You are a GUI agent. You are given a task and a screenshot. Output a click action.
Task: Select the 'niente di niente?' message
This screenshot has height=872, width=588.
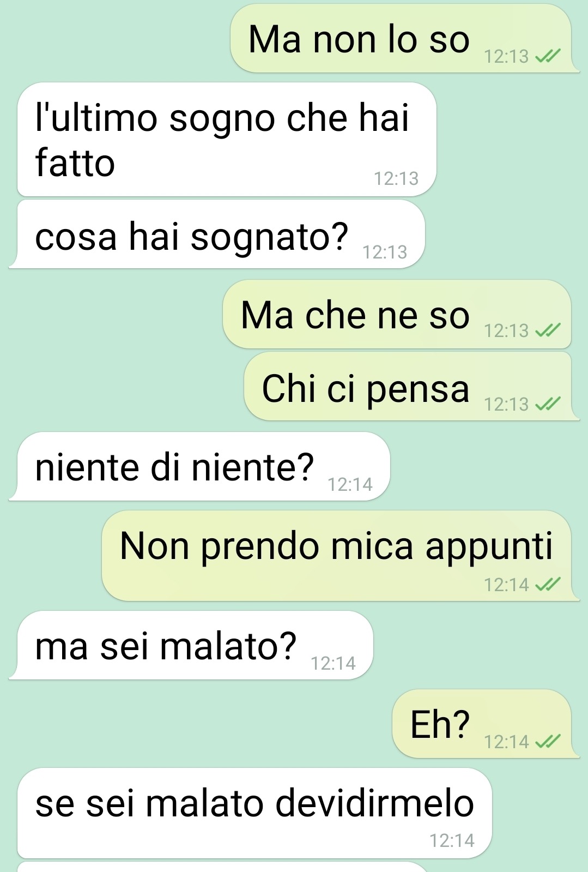pyautogui.click(x=199, y=466)
